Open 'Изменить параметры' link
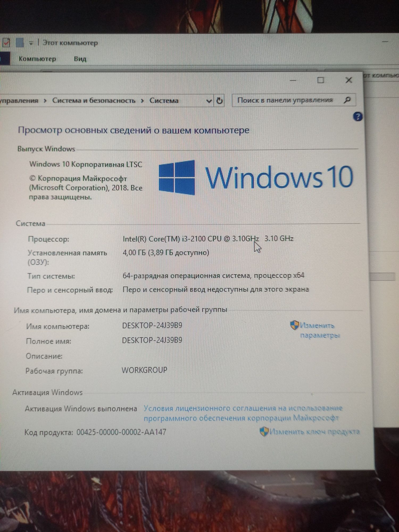Viewport: 399px width, 532px height. point(320,330)
